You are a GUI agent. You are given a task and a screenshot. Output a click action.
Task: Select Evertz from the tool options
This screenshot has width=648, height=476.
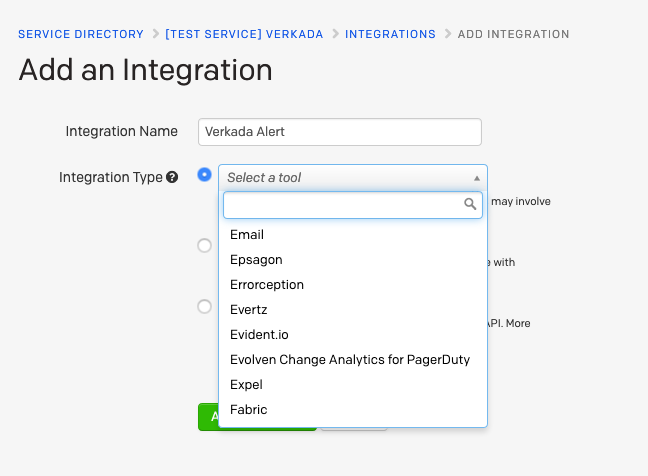[249, 310]
